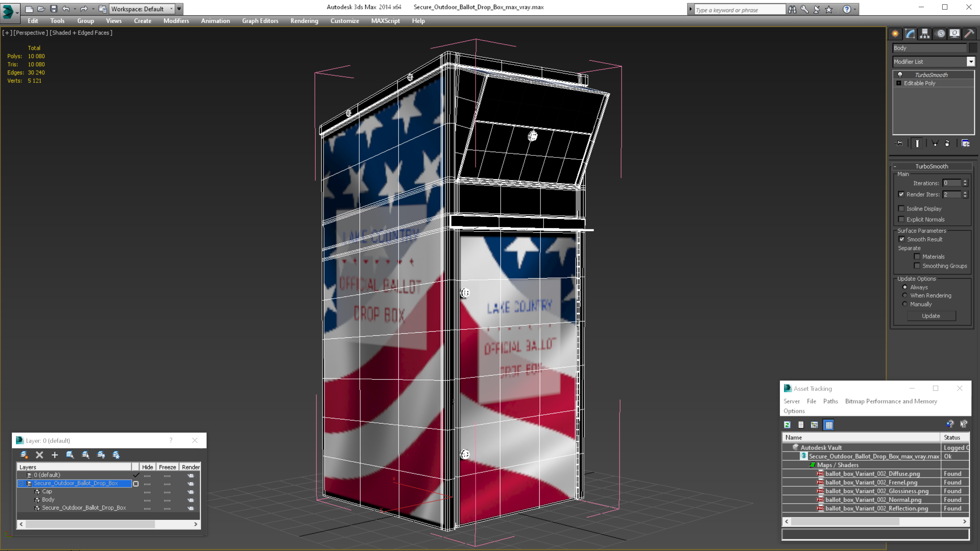
Task: Click the object color swatch beside Body
Action: point(973,48)
